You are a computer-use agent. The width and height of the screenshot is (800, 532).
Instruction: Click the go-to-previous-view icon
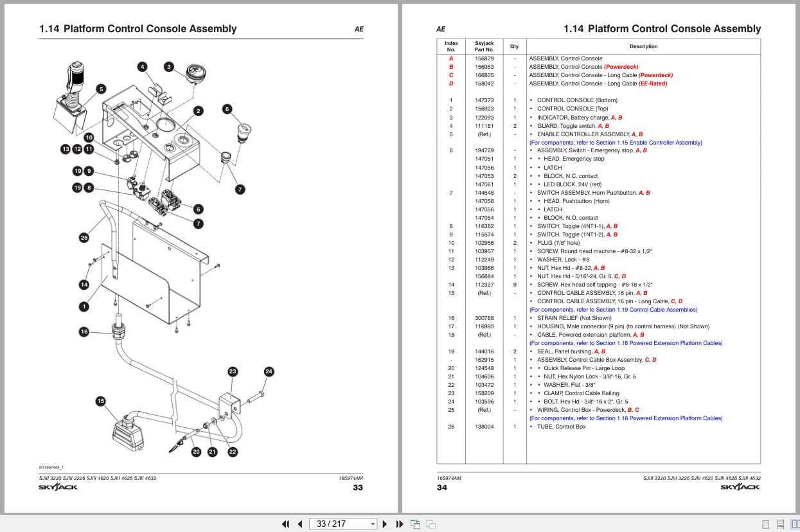(x=416, y=524)
